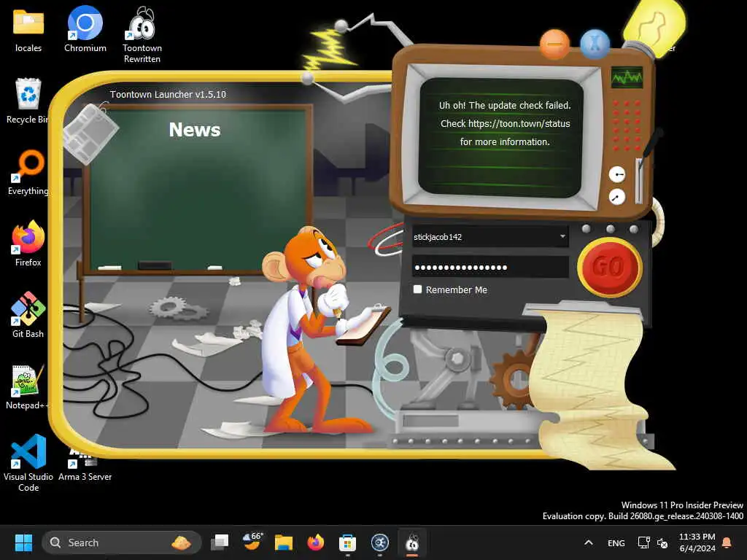The height and width of the screenshot is (560, 747).
Task: Click the update check failed message
Action: [x=505, y=123]
